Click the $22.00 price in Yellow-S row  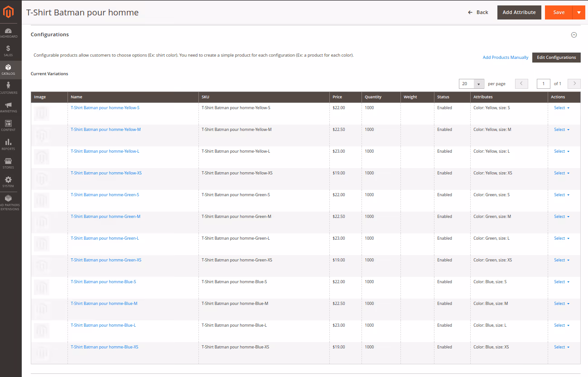339,108
